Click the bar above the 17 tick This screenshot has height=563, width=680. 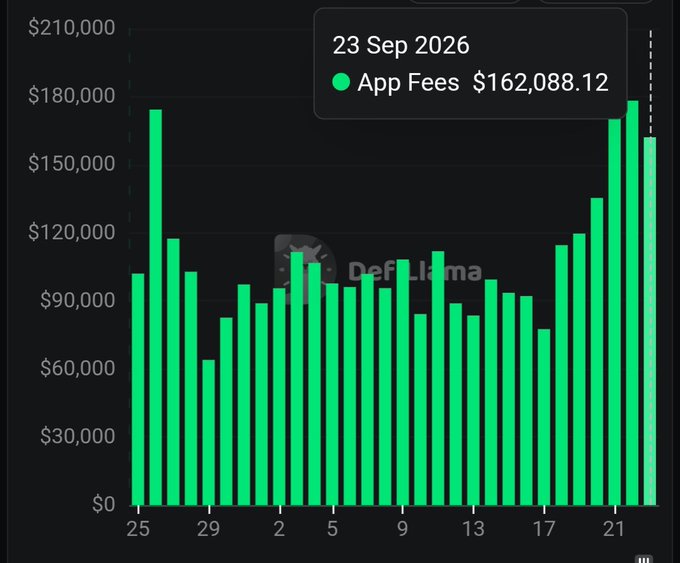tap(544, 417)
